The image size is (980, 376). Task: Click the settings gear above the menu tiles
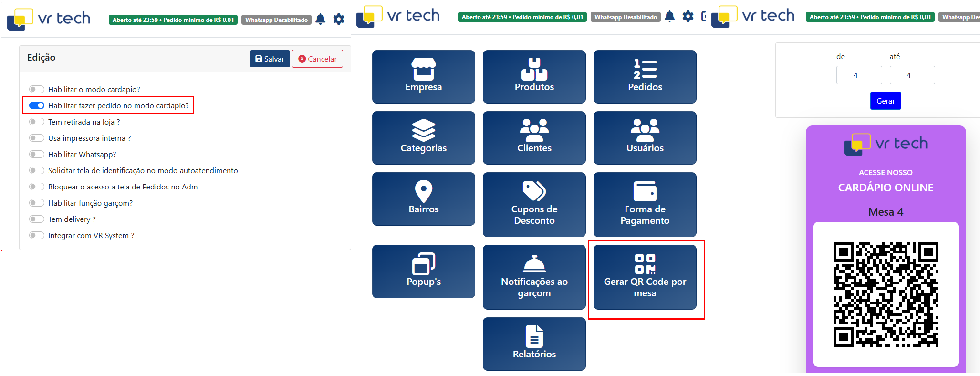pyautogui.click(x=688, y=17)
